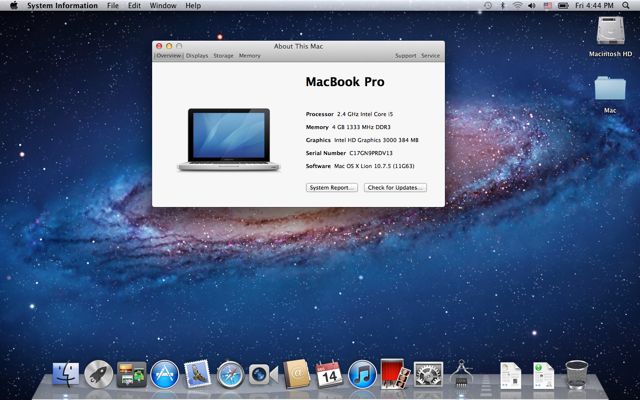Click the volume speaker icon
Viewport: 640px width, 400px height.
(531, 6)
